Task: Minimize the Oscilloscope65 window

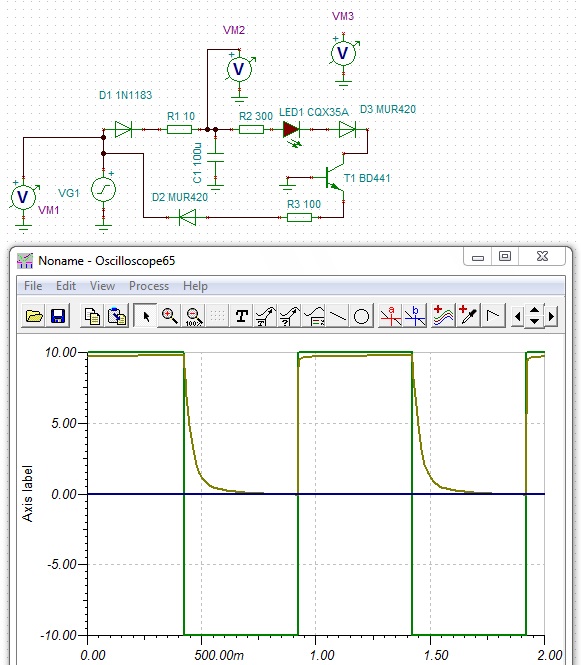Action: point(478,257)
